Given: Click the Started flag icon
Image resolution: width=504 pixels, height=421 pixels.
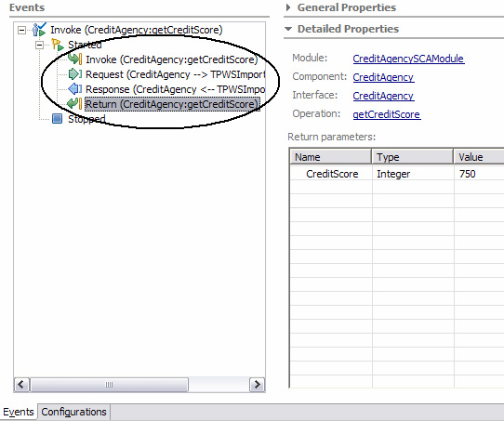Looking at the screenshot, I should point(58,45).
